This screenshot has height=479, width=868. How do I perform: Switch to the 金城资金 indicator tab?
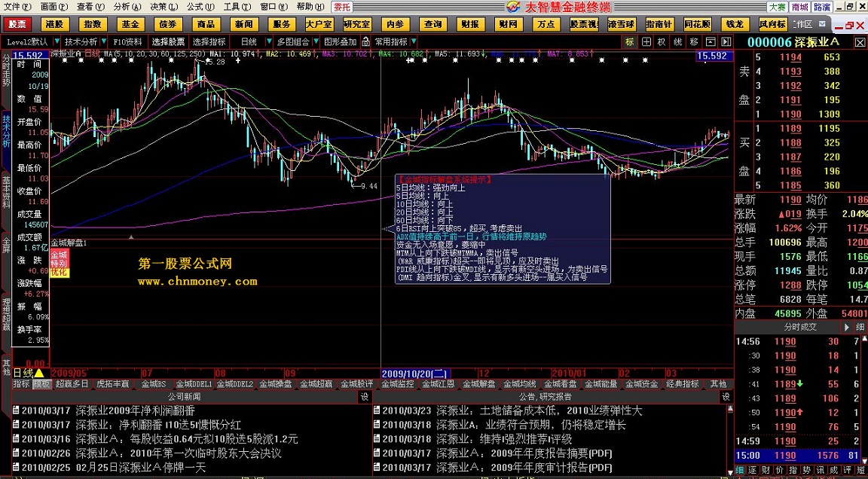642,383
